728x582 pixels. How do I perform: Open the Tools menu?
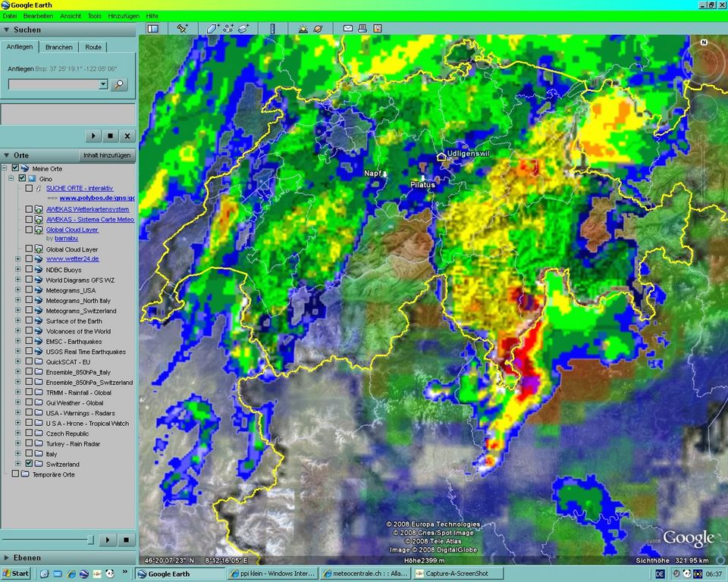coord(94,16)
